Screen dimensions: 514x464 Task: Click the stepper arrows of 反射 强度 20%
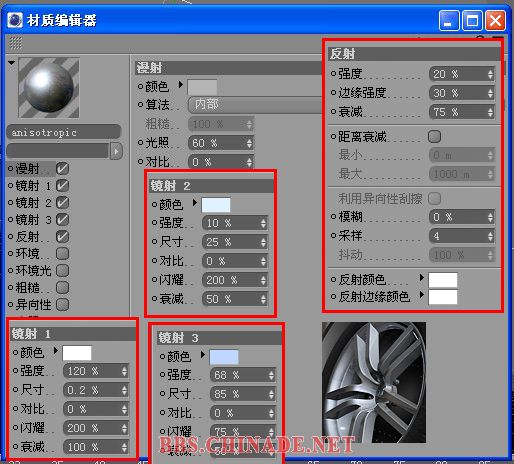pos(490,74)
